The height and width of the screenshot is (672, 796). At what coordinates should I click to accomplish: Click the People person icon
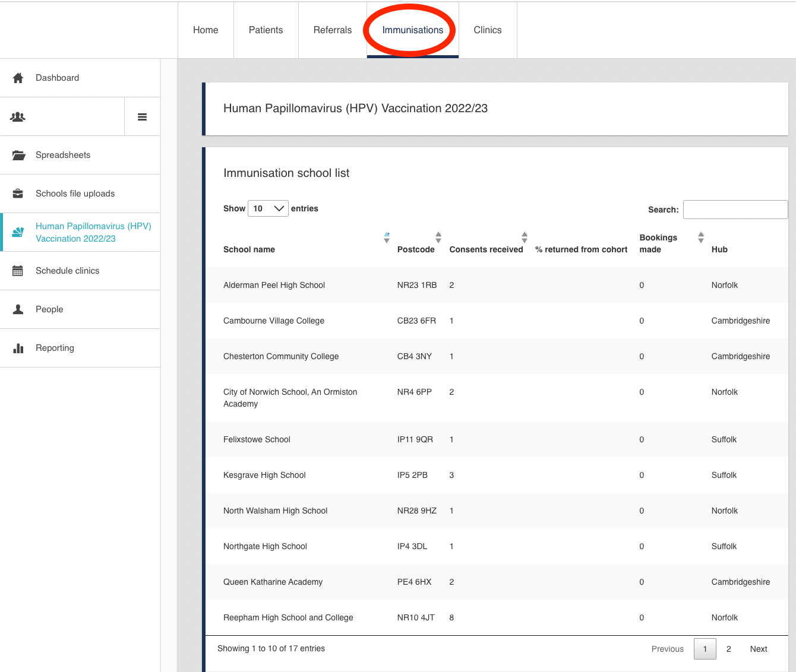pos(18,309)
